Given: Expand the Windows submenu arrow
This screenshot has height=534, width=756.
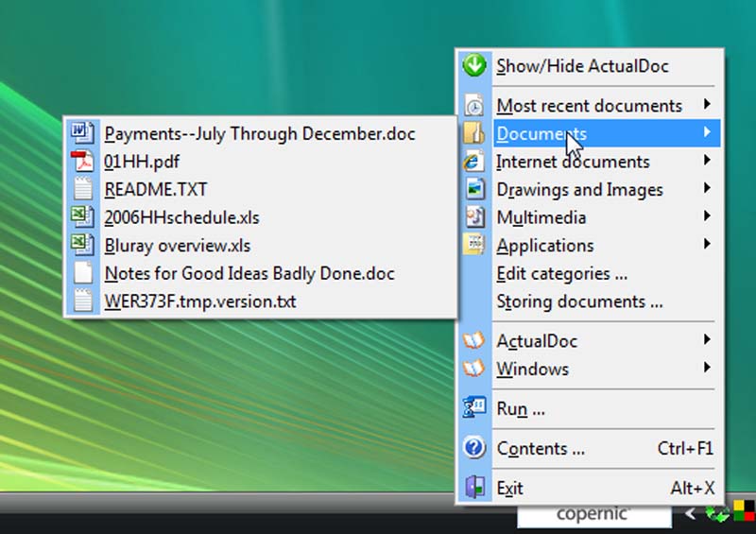Looking at the screenshot, I should click(706, 368).
